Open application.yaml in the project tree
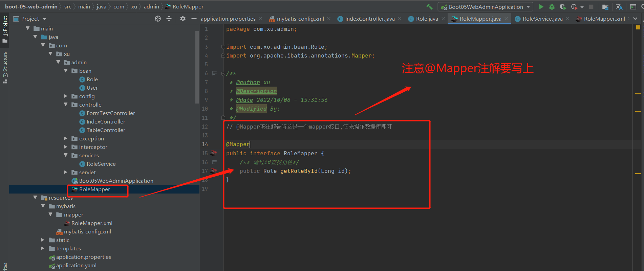644x271 pixels. (76, 265)
